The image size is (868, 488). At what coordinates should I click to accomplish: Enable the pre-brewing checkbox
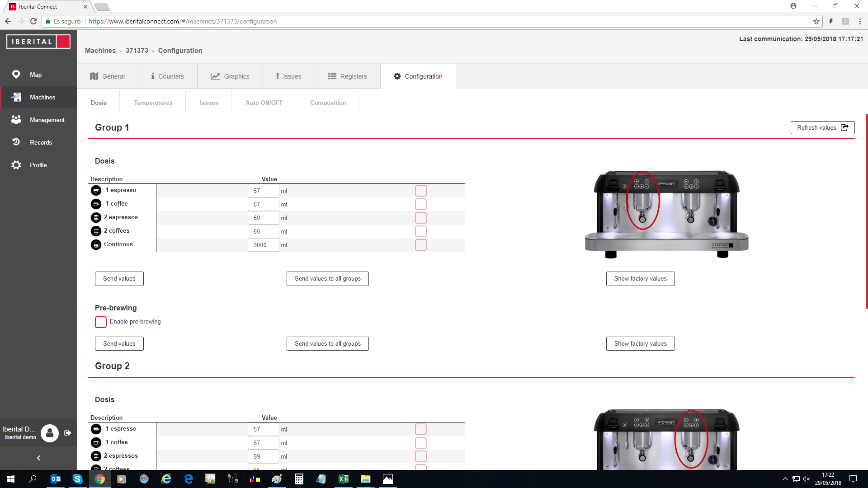pyautogui.click(x=101, y=322)
